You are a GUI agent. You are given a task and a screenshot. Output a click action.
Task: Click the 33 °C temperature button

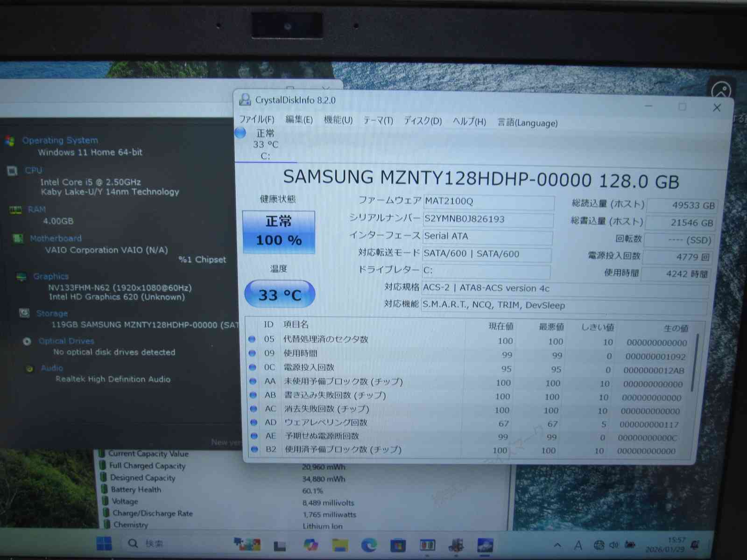[280, 294]
